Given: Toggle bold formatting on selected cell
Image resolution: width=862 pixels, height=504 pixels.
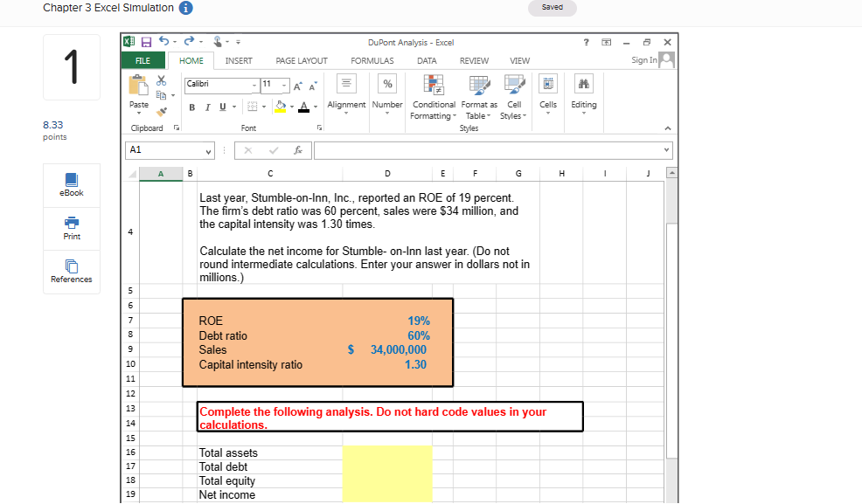Looking at the screenshot, I should point(191,107).
